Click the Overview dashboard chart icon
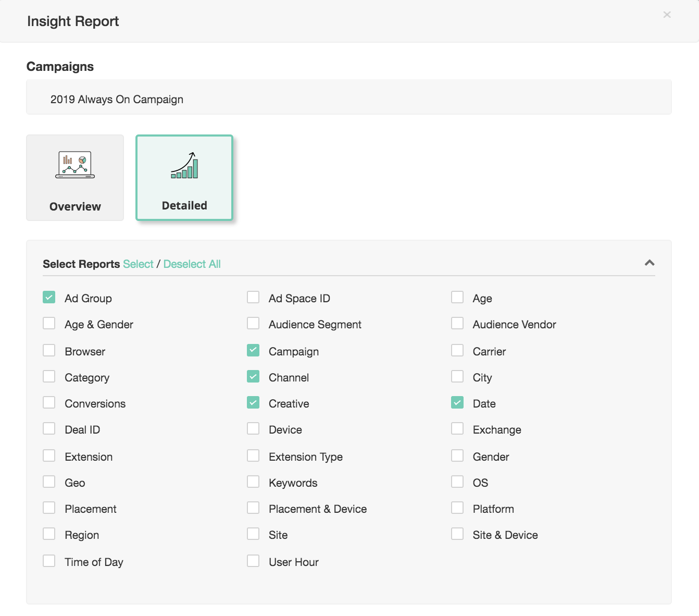Viewport: 699px width, 616px height. [x=75, y=165]
